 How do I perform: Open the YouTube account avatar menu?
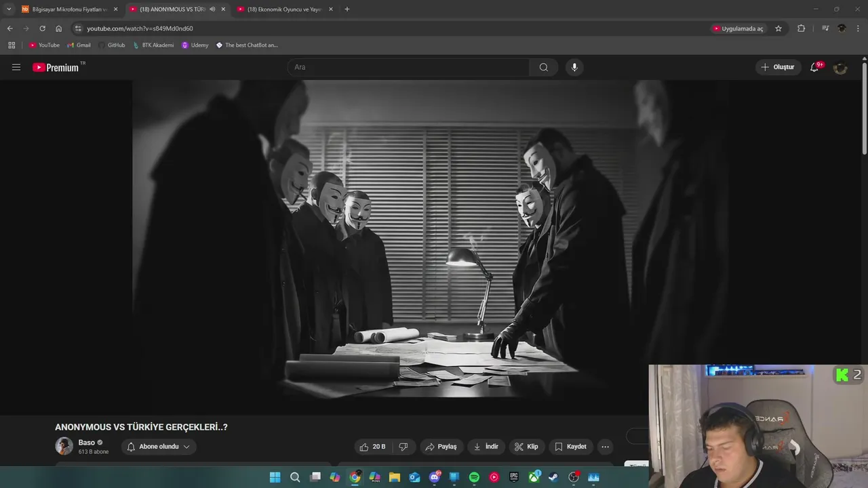(840, 67)
